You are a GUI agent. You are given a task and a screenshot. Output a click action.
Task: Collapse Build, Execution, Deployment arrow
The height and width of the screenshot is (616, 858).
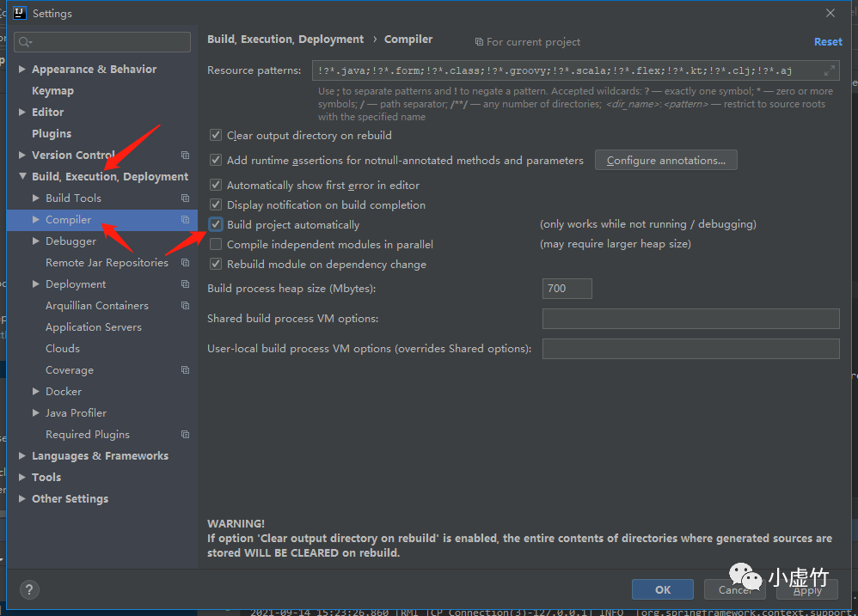[x=22, y=176]
